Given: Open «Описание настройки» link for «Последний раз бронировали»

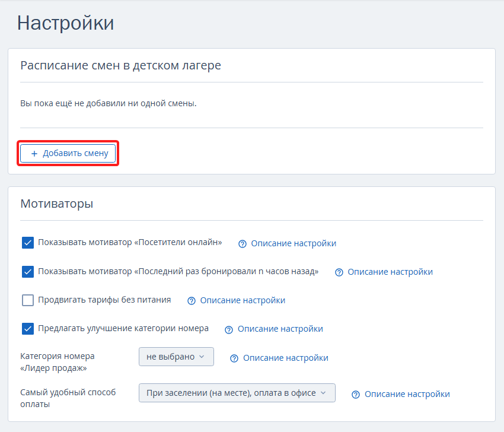Looking at the screenshot, I should click(390, 272).
